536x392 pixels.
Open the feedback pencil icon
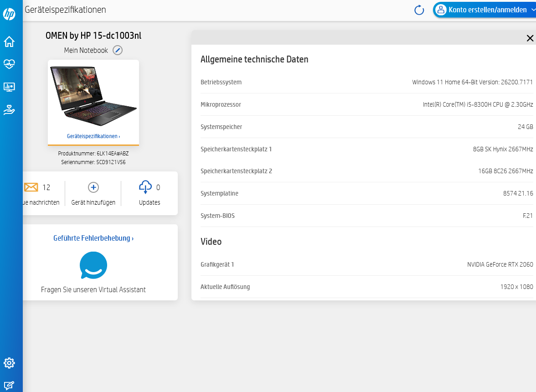(x=9, y=386)
